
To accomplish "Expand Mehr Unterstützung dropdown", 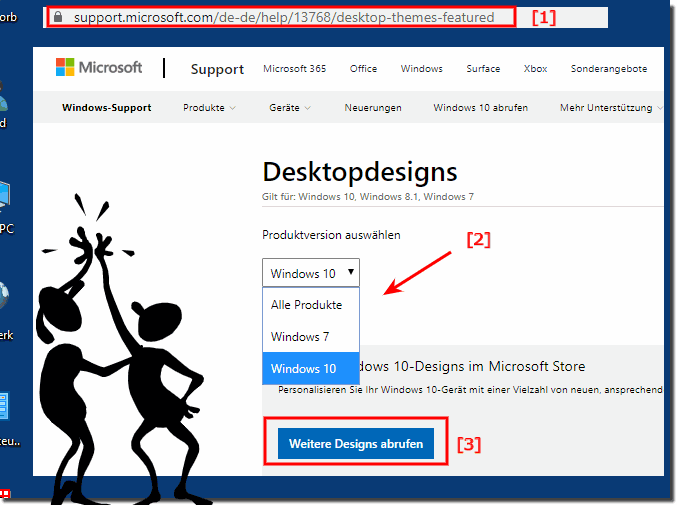I will (x=611, y=107).
